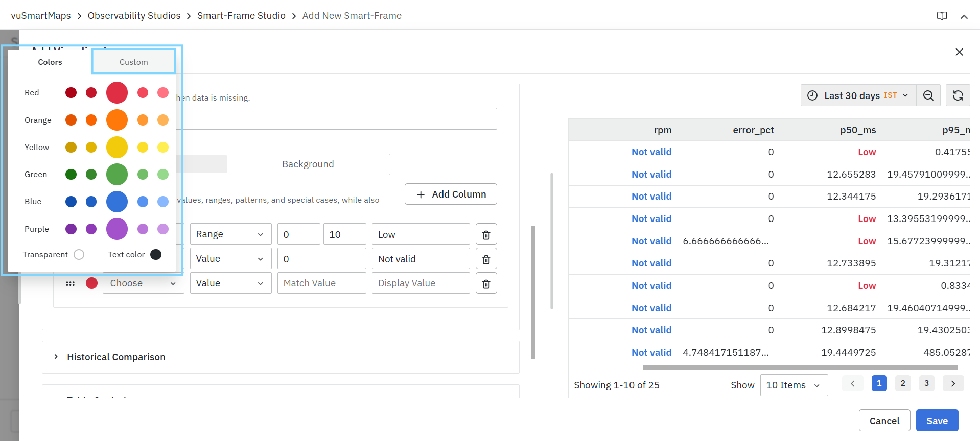Open the Last 30 days time picker
The height and width of the screenshot is (441, 980).
858,95
